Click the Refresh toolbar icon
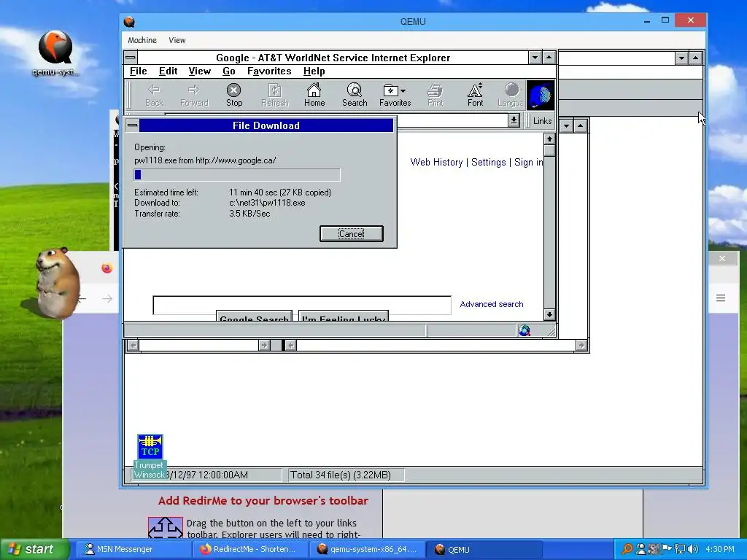 click(275, 96)
